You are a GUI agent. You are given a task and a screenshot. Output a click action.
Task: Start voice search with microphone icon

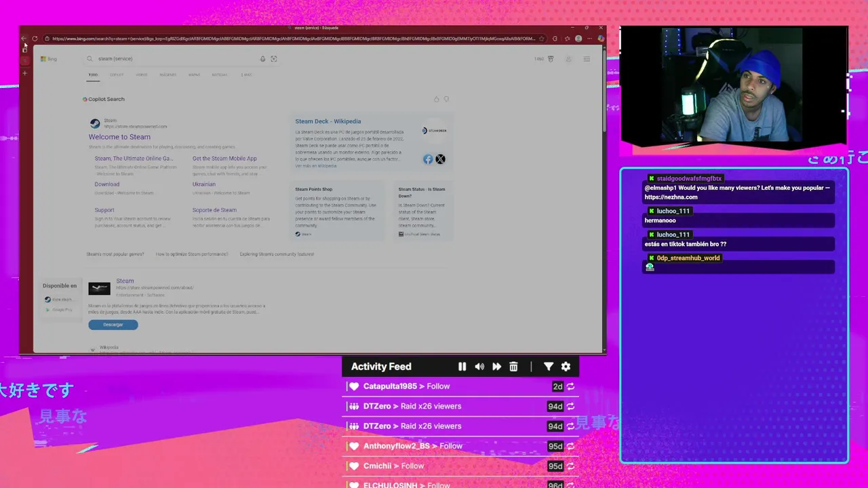point(263,59)
